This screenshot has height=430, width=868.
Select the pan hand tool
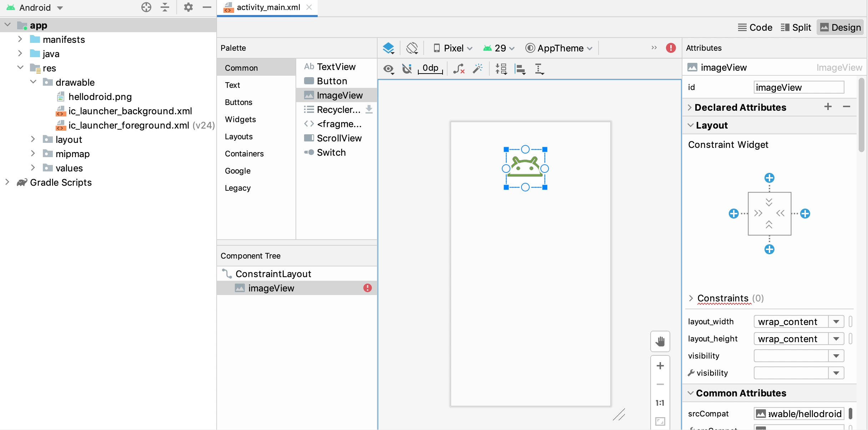660,341
